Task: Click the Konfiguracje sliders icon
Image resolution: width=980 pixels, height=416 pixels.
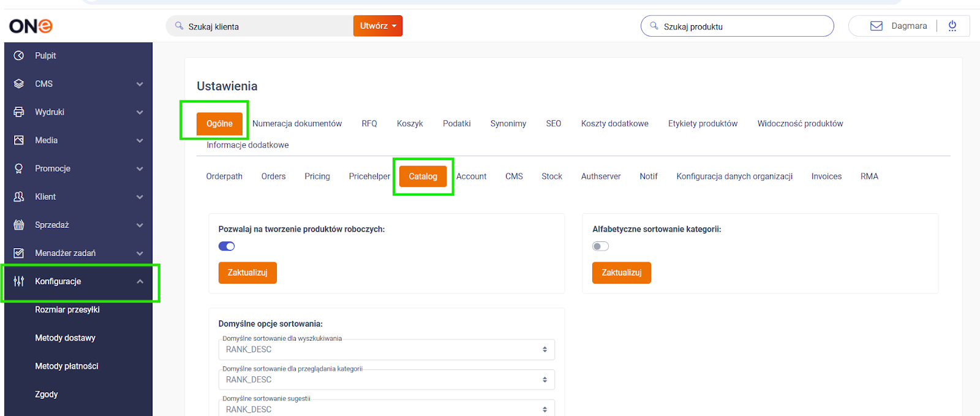Action: click(x=19, y=281)
